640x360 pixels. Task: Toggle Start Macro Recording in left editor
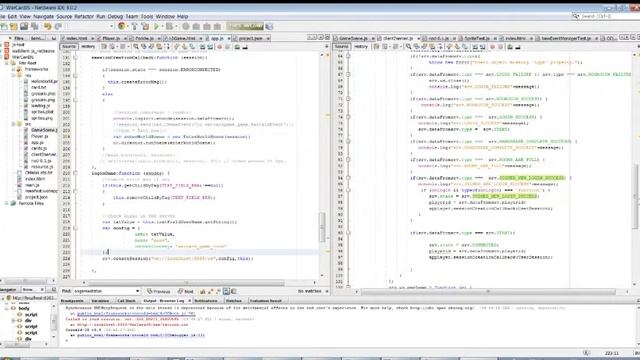219,47
